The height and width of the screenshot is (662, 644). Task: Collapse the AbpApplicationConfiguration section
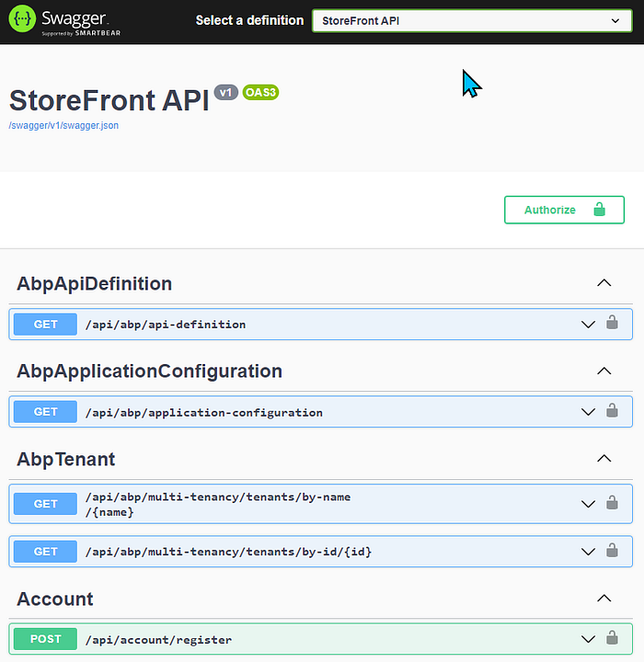tap(604, 371)
